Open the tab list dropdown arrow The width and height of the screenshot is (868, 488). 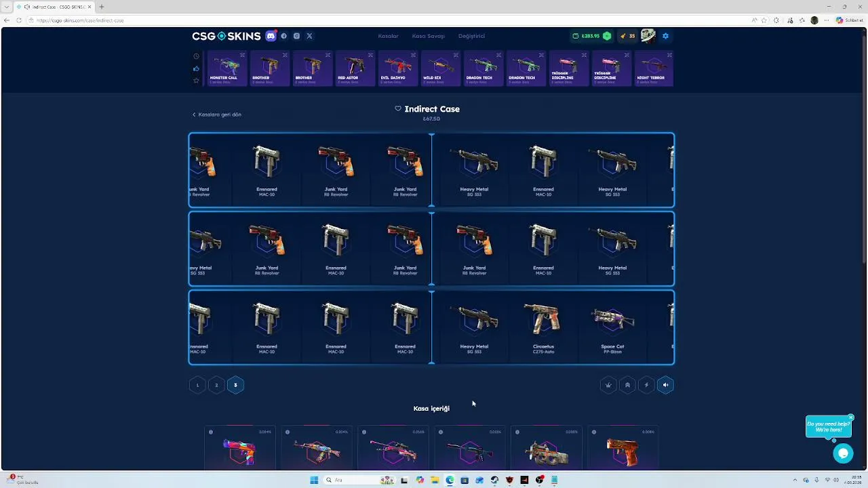click(7, 7)
